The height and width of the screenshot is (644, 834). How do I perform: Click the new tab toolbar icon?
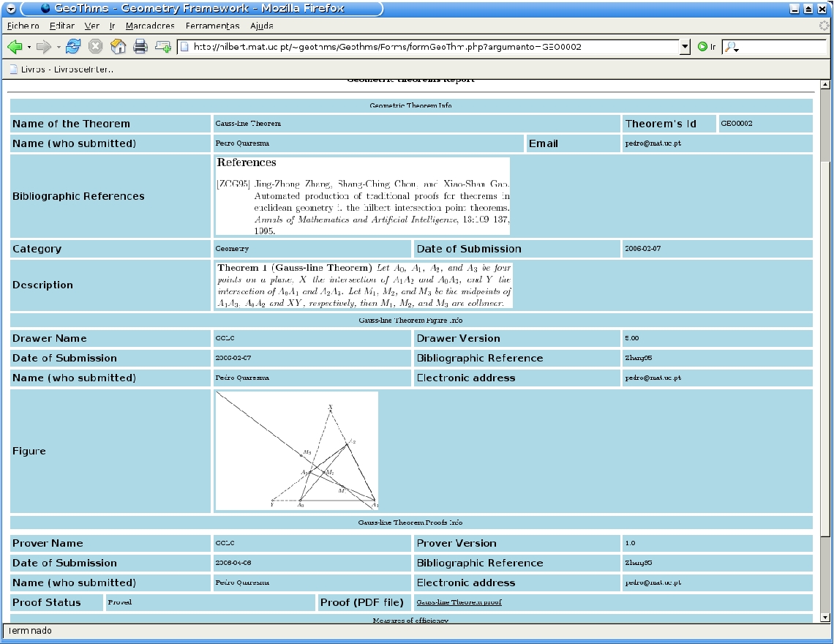click(162, 47)
